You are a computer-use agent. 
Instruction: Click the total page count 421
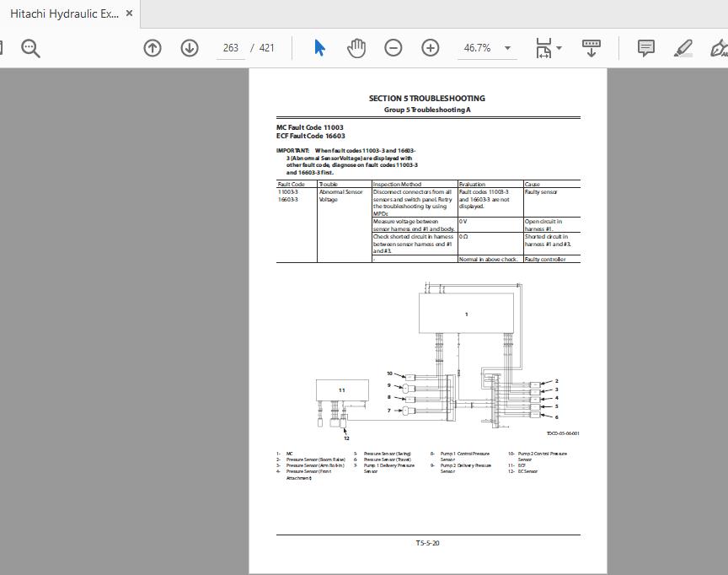point(266,48)
